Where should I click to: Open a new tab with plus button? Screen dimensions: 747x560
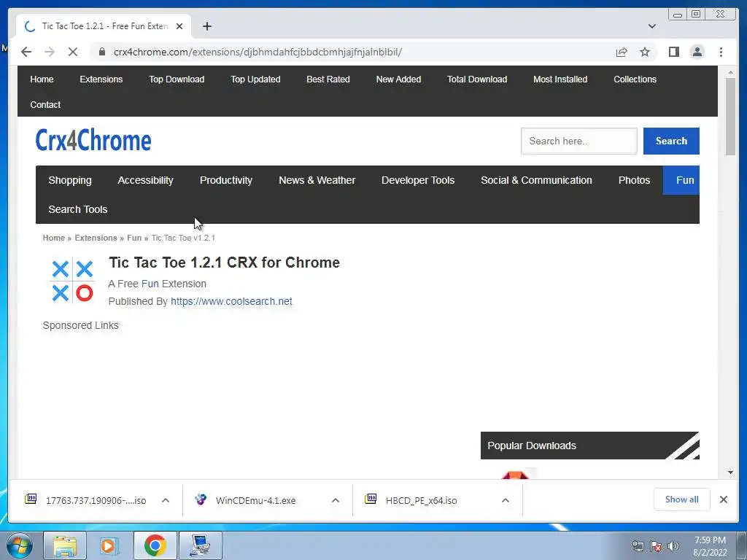click(x=206, y=26)
